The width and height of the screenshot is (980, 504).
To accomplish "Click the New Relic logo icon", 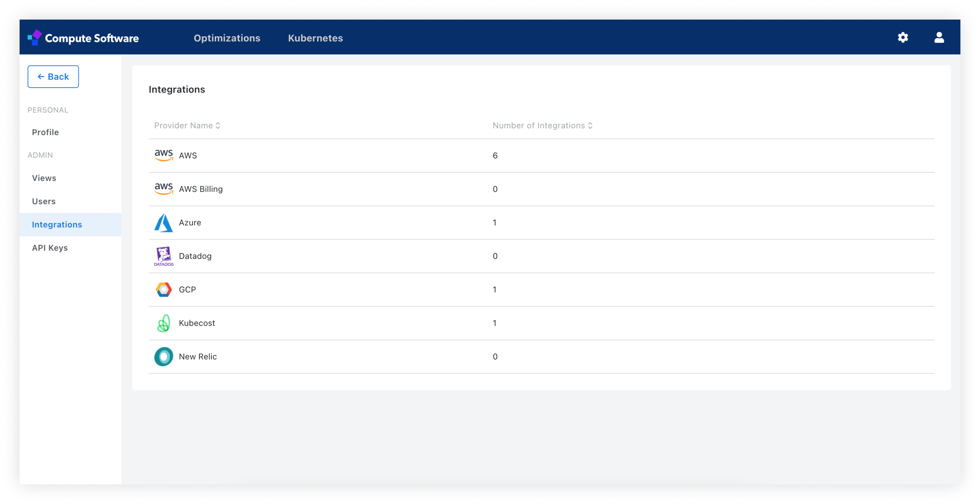I will (x=163, y=356).
